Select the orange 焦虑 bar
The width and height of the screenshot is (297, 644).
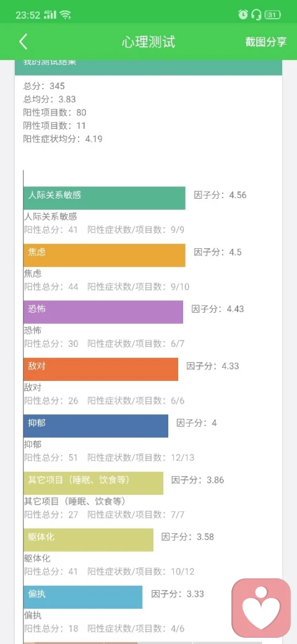[x=104, y=255]
